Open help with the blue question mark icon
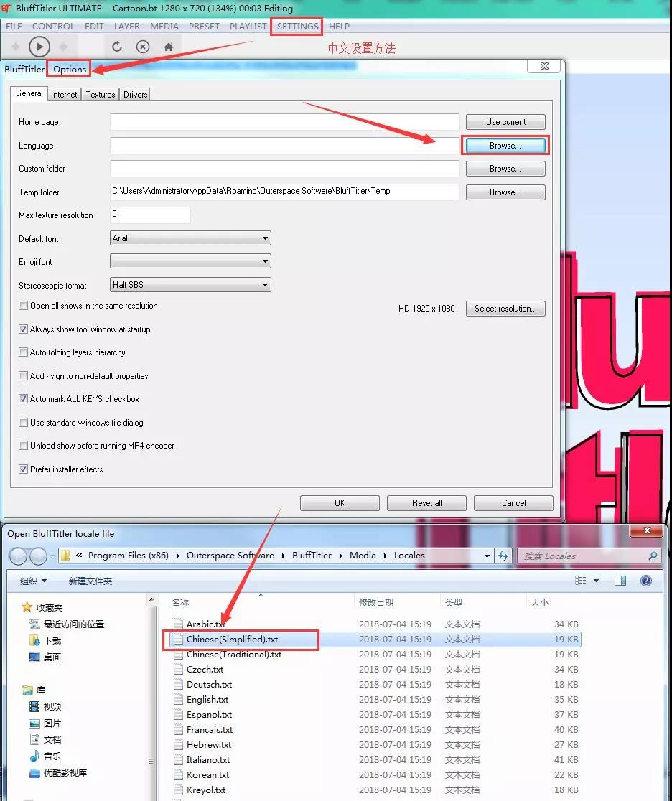The width and height of the screenshot is (672, 801). (x=646, y=581)
